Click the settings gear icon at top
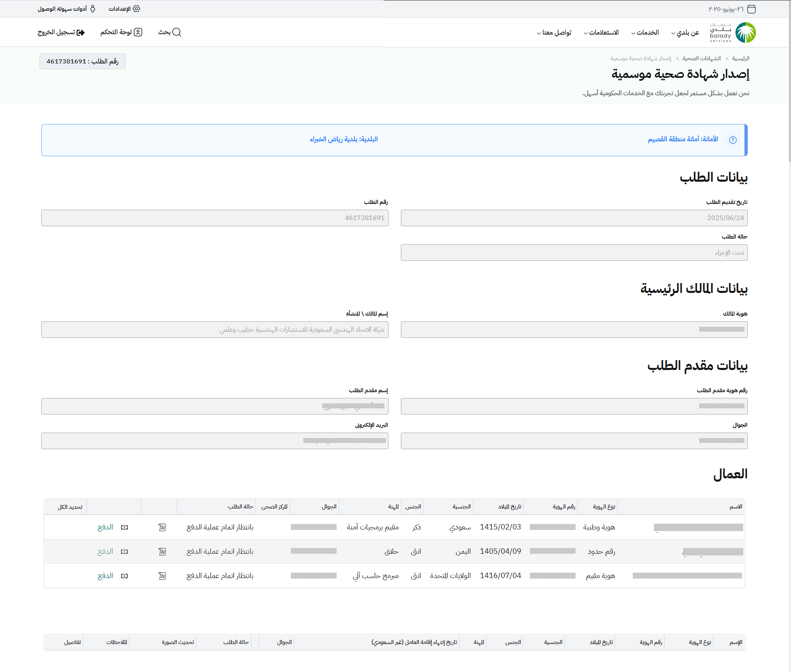The width and height of the screenshot is (791, 672). (x=136, y=9)
